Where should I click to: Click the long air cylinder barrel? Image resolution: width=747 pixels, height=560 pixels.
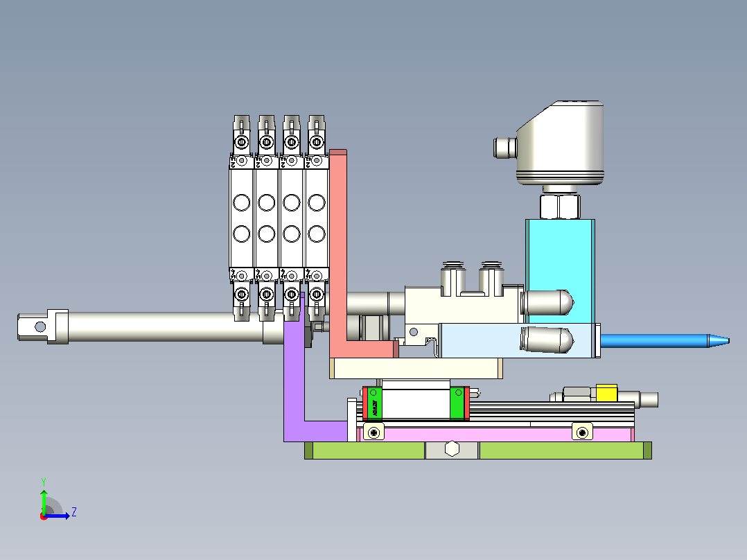164,327
